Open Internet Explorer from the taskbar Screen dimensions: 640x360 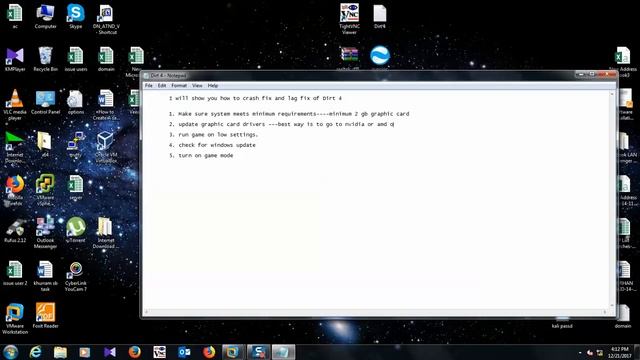click(36, 351)
